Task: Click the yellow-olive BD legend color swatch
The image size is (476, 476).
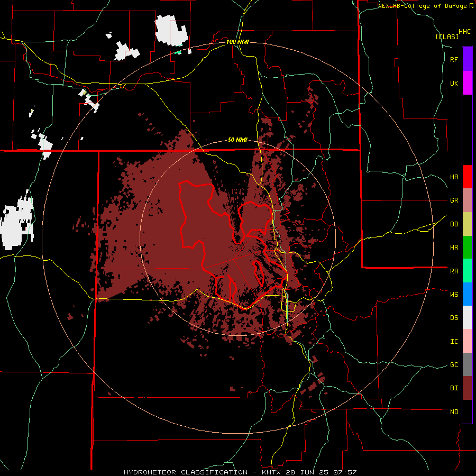Action: point(467,224)
